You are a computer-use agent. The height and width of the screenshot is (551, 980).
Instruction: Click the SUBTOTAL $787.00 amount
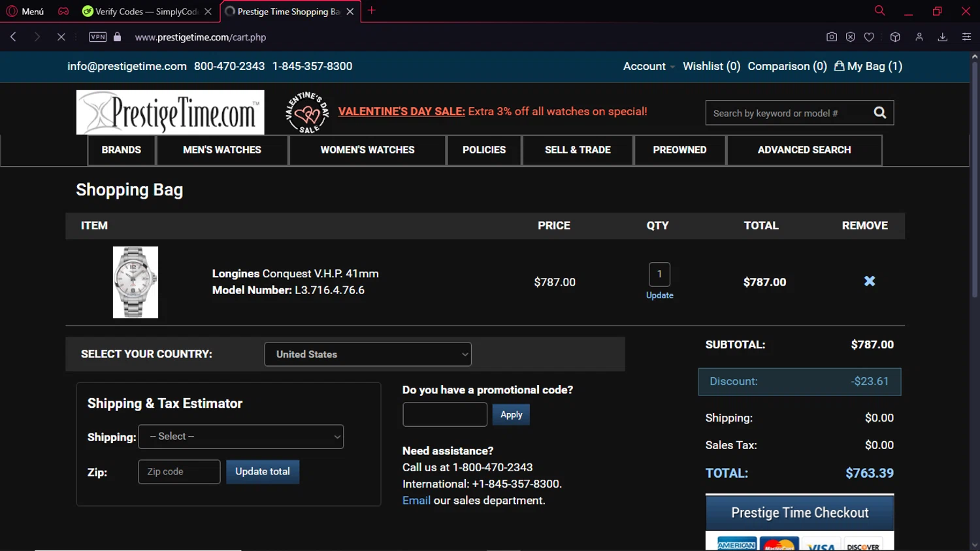[872, 344]
